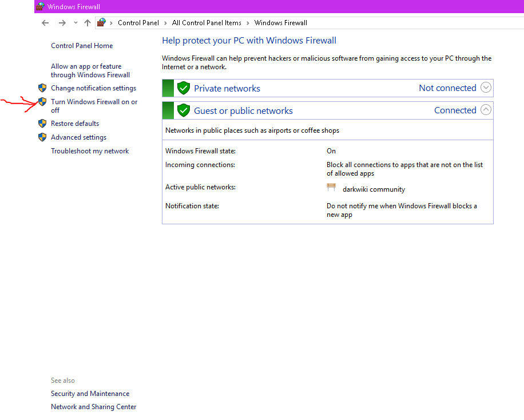Select the Control Panel breadcrumb
Screen dimensions: 524x420
tap(138, 23)
